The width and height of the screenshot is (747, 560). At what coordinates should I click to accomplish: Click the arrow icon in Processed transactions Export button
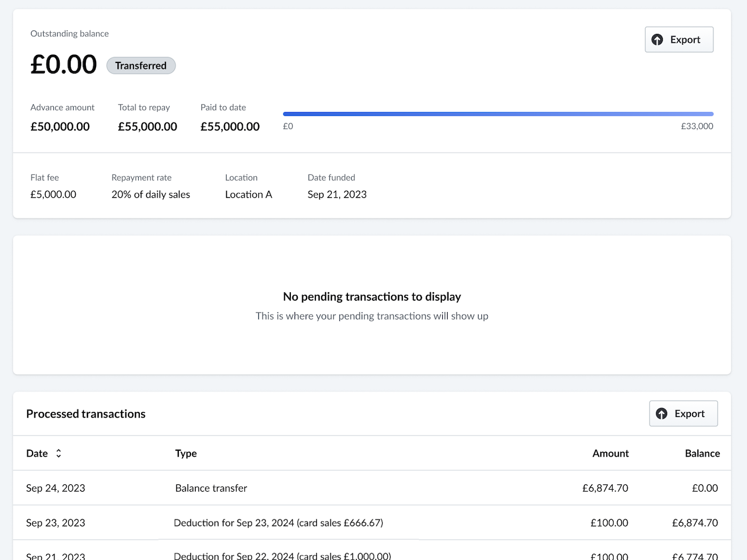click(662, 414)
